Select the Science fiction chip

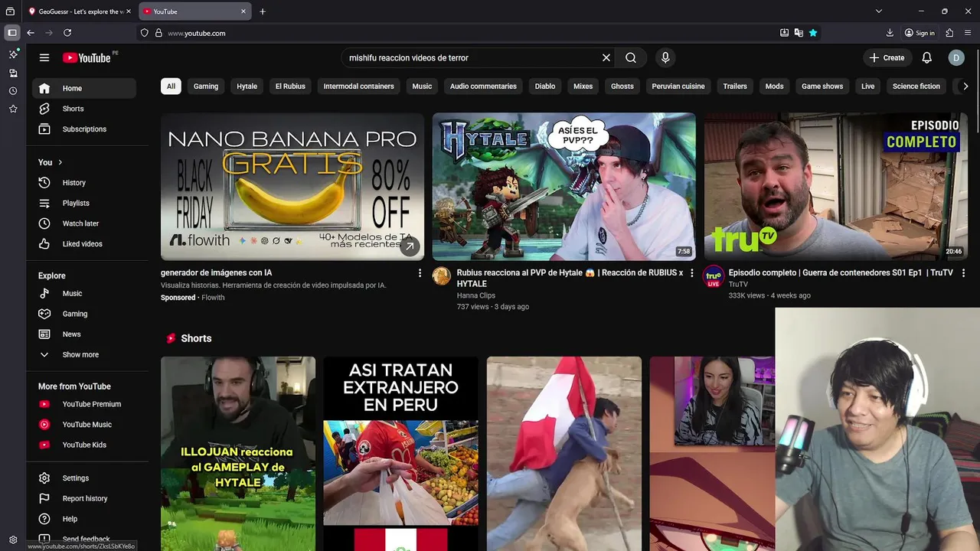pyautogui.click(x=916, y=86)
